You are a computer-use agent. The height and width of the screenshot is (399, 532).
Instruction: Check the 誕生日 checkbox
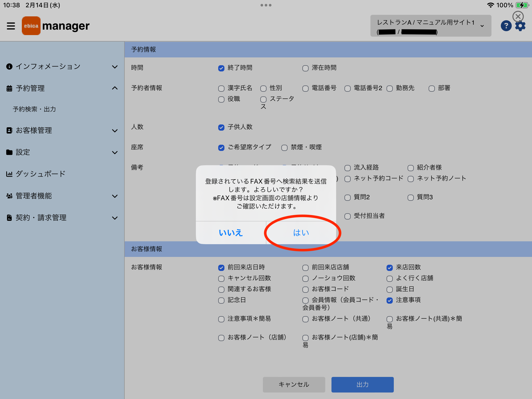(390, 290)
